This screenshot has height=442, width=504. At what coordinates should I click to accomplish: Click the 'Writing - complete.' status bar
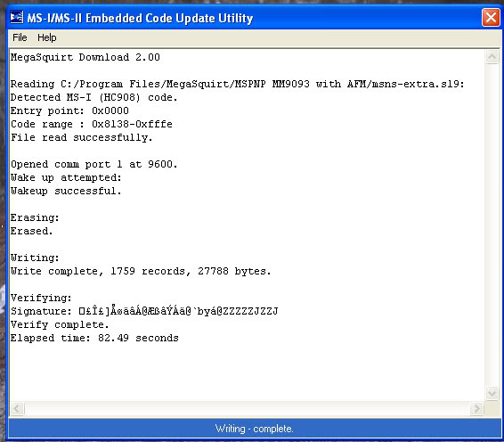(255, 429)
